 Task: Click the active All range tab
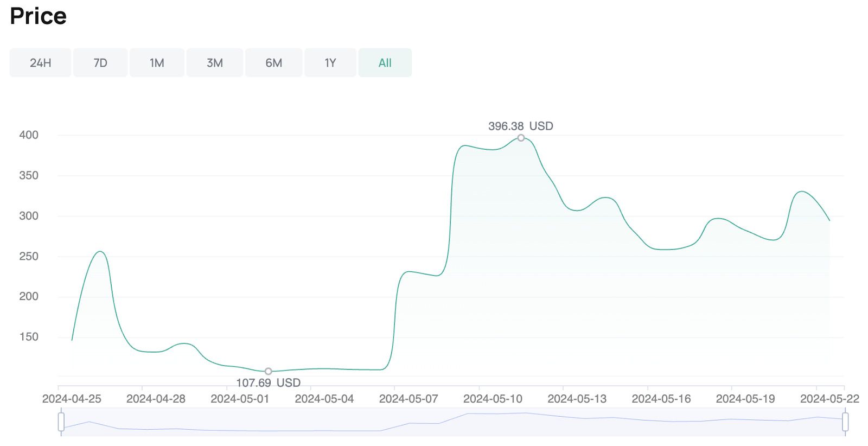click(385, 63)
